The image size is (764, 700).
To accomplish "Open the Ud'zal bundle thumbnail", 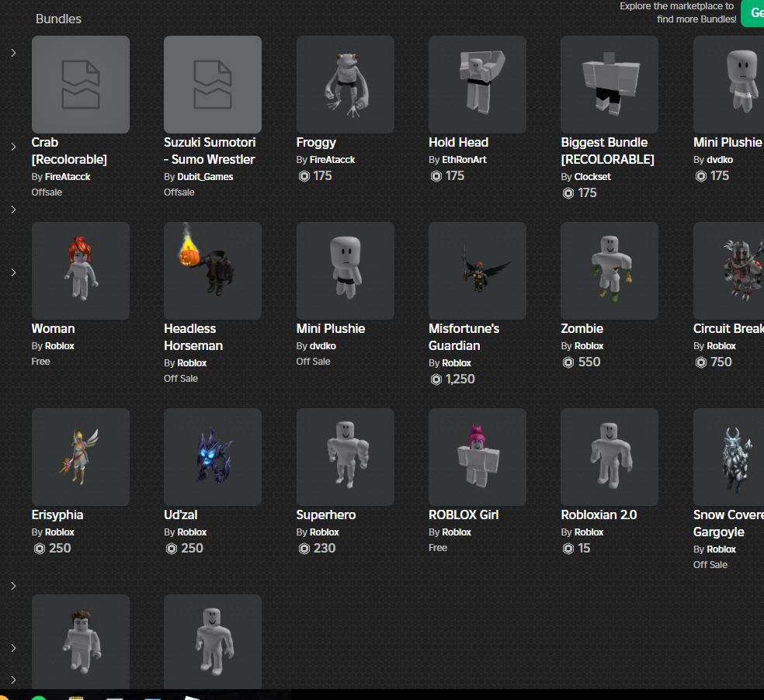I will point(212,456).
